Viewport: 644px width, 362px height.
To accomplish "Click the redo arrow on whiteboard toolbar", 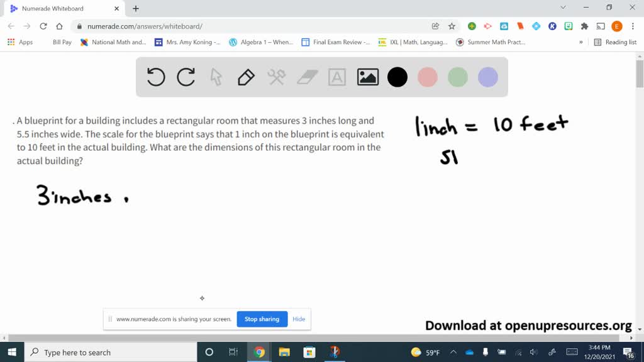I will tap(186, 77).
